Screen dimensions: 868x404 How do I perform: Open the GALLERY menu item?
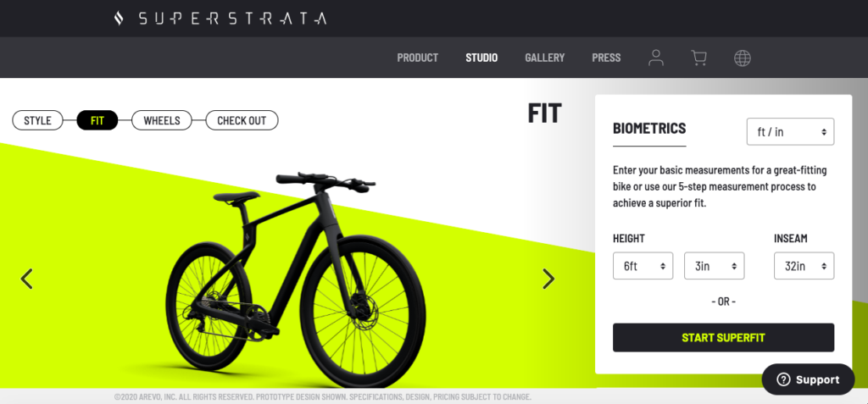tap(545, 58)
